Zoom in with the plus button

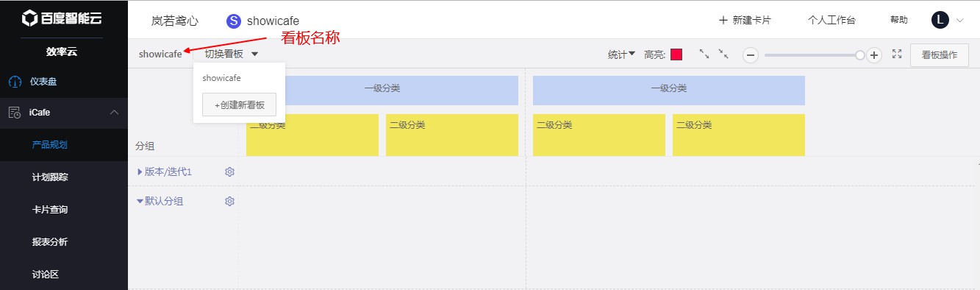click(x=874, y=55)
